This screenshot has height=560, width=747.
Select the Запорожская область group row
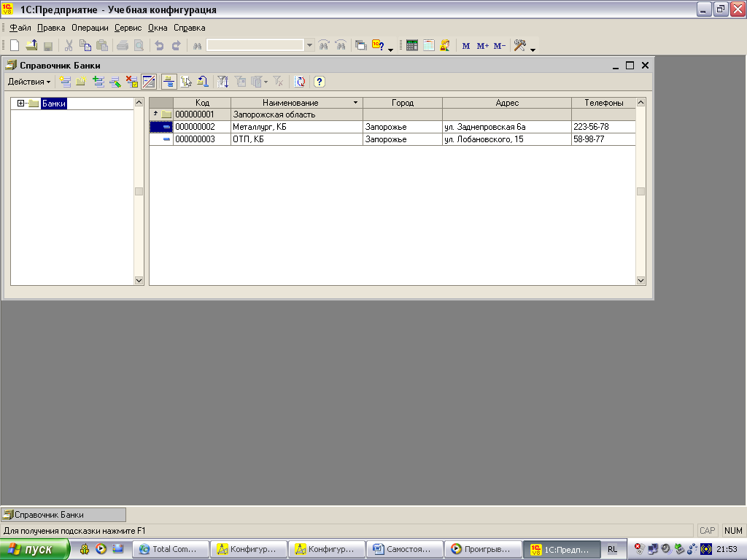tap(392, 114)
